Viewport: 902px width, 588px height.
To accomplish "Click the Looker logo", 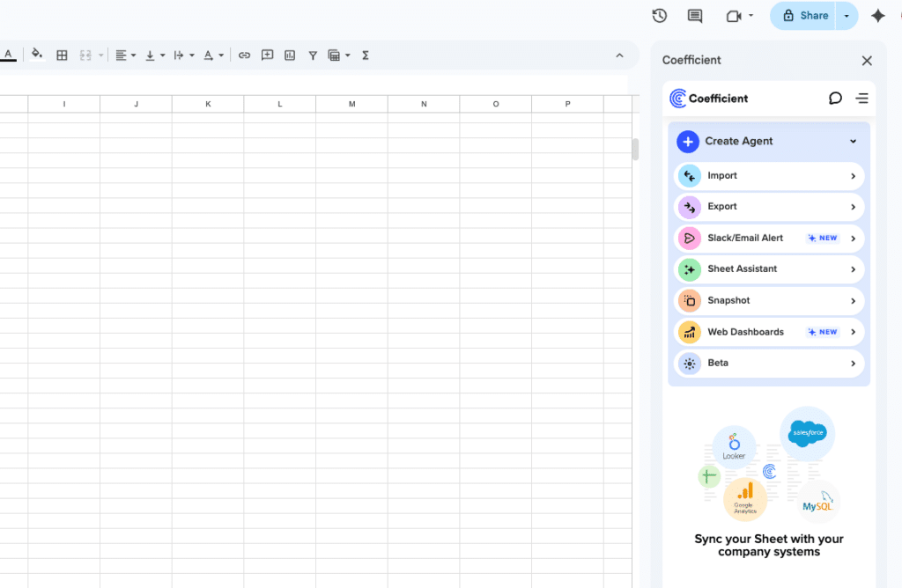I will tap(734, 446).
